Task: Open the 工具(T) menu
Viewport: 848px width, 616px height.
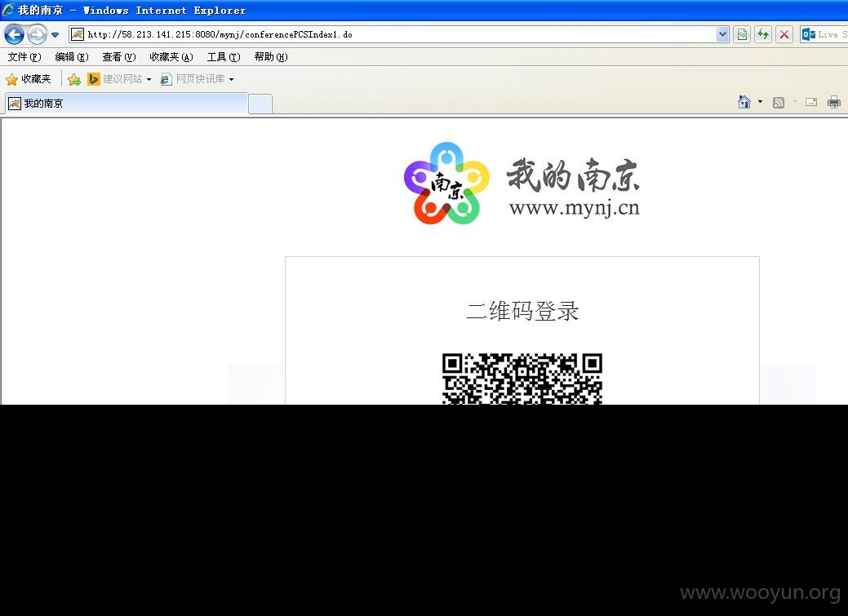Action: click(224, 57)
